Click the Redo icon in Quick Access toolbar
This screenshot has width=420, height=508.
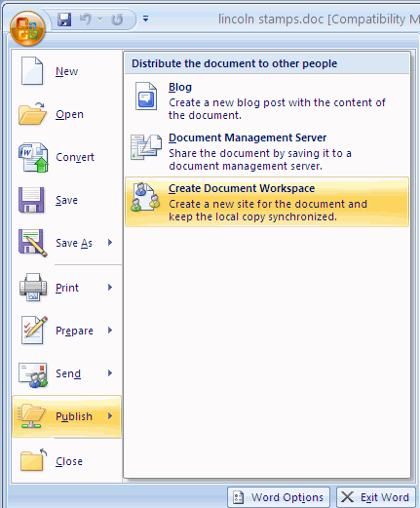(117, 20)
